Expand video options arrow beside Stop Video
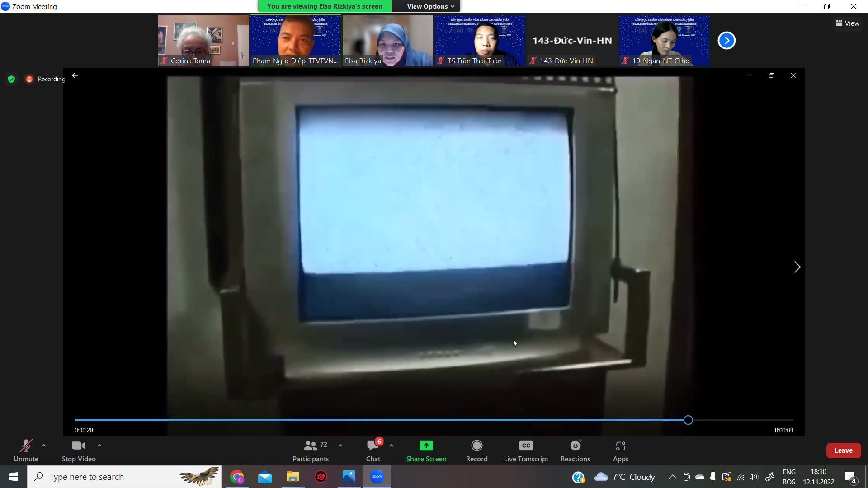Screen dimensions: 868x488 pos(99,446)
